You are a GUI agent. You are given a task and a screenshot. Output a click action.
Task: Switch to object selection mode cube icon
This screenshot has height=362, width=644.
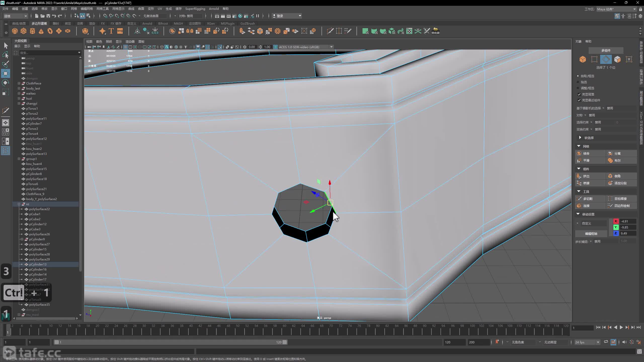pyautogui.click(x=583, y=60)
